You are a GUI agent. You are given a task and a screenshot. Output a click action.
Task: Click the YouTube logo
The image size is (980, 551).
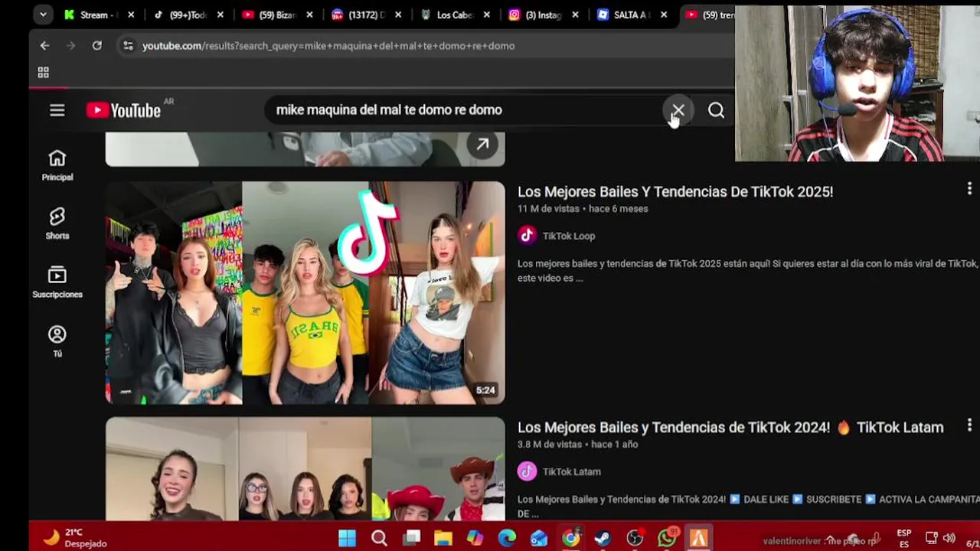pos(123,110)
